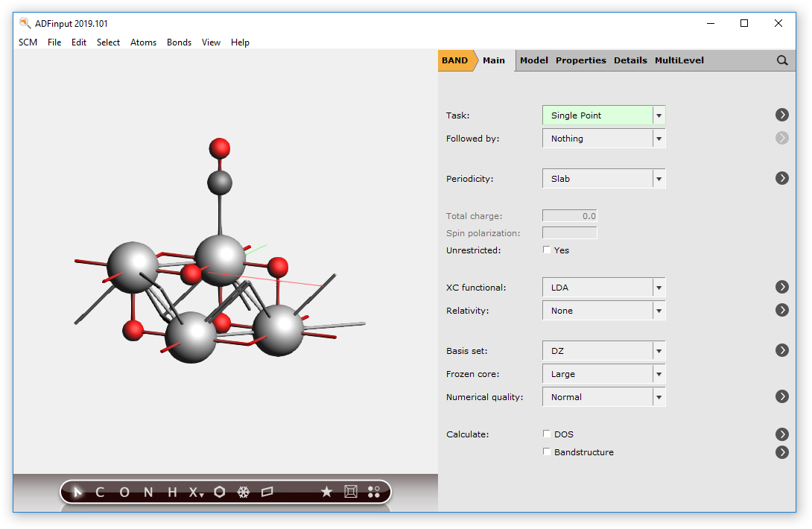Switch to the Properties tab
This screenshot has width=812, height=529.
coord(581,60)
